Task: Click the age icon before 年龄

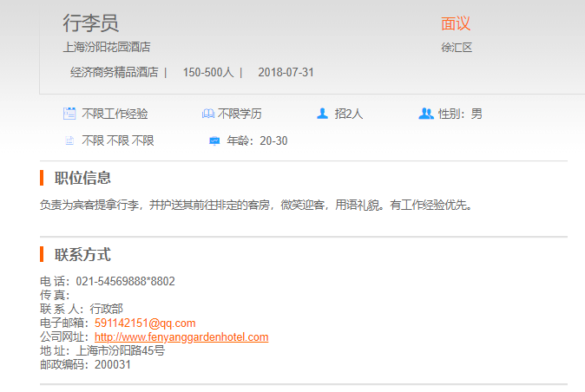Action: point(214,140)
